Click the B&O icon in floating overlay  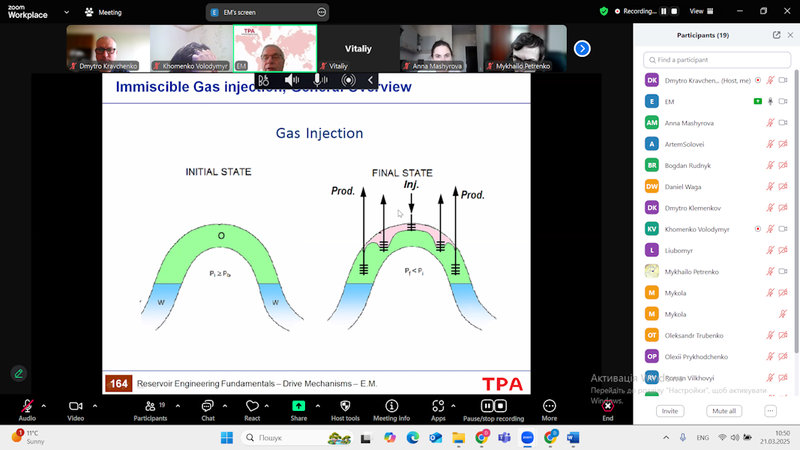click(263, 80)
